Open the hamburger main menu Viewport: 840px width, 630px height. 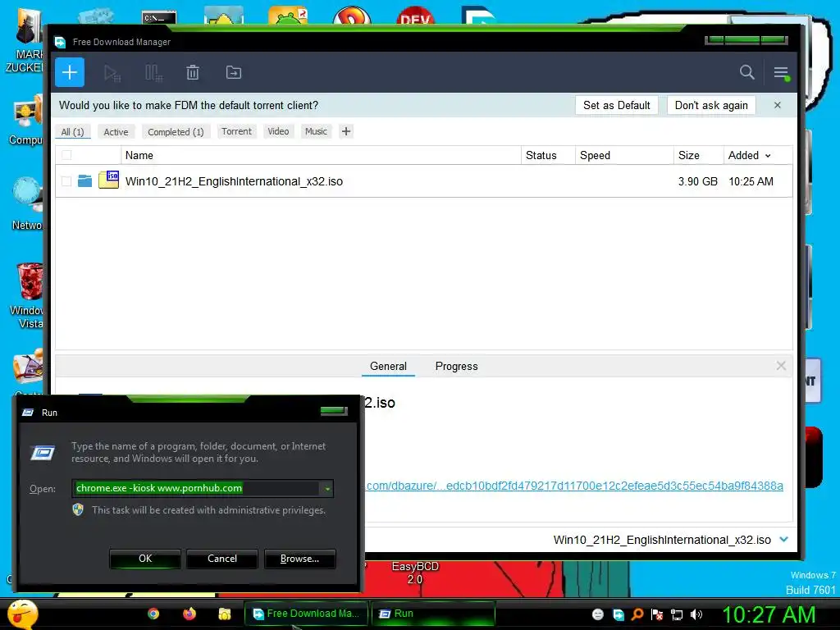781,72
